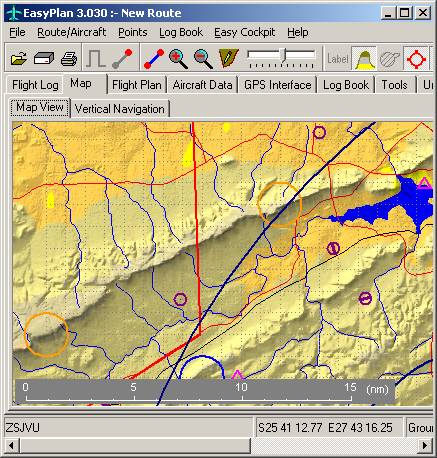Viewport: 437px width, 458px height.
Task: Open the Vertical Navigation sub-tab
Action: (x=120, y=109)
